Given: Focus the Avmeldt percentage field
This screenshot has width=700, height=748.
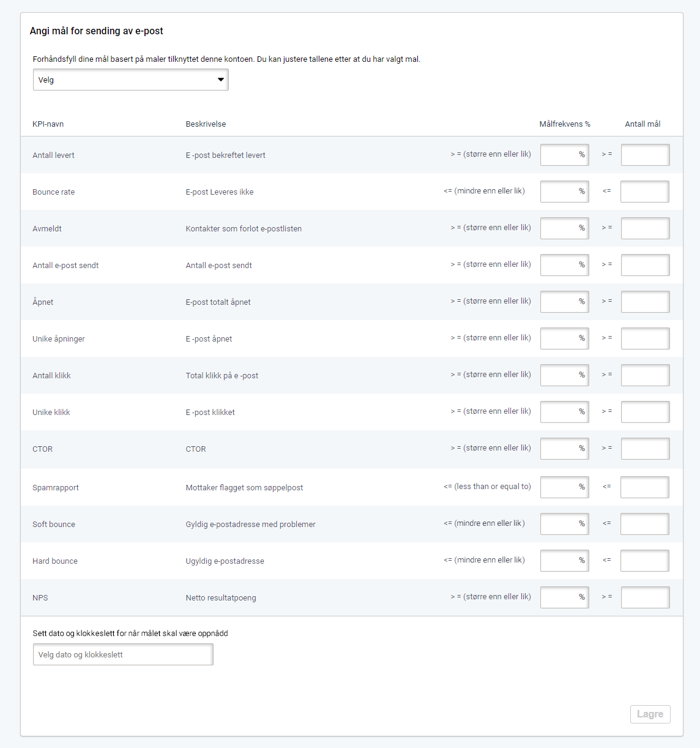Looking at the screenshot, I should click(564, 228).
